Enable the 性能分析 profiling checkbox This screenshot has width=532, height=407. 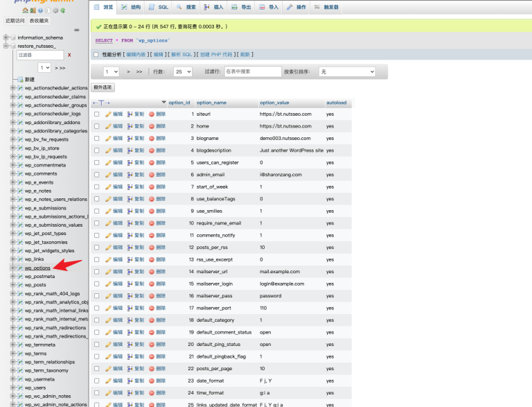96,54
